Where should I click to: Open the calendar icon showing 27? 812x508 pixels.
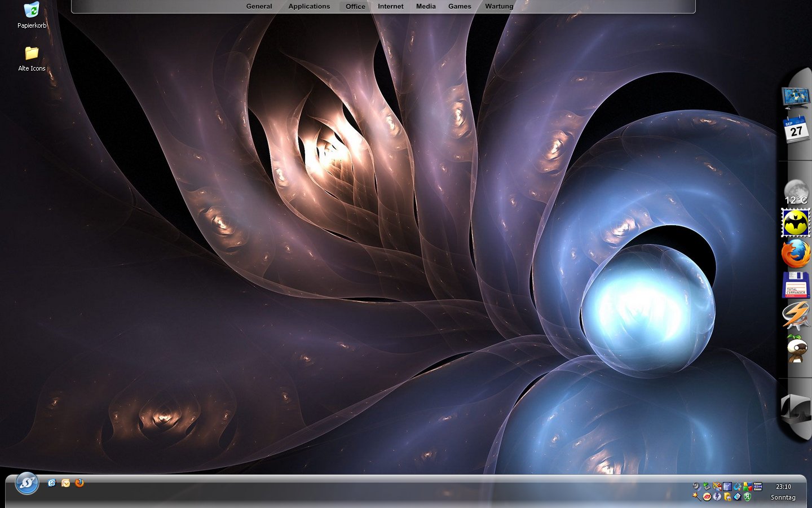(796, 129)
